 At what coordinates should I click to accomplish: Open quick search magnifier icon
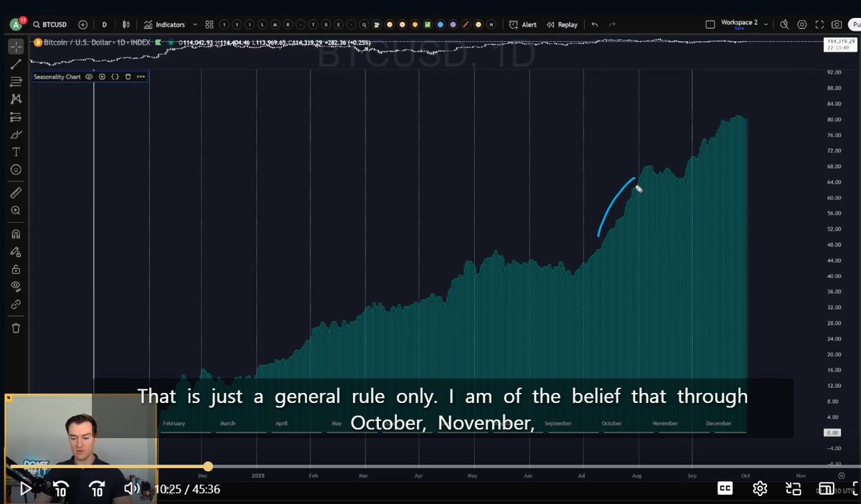click(784, 24)
